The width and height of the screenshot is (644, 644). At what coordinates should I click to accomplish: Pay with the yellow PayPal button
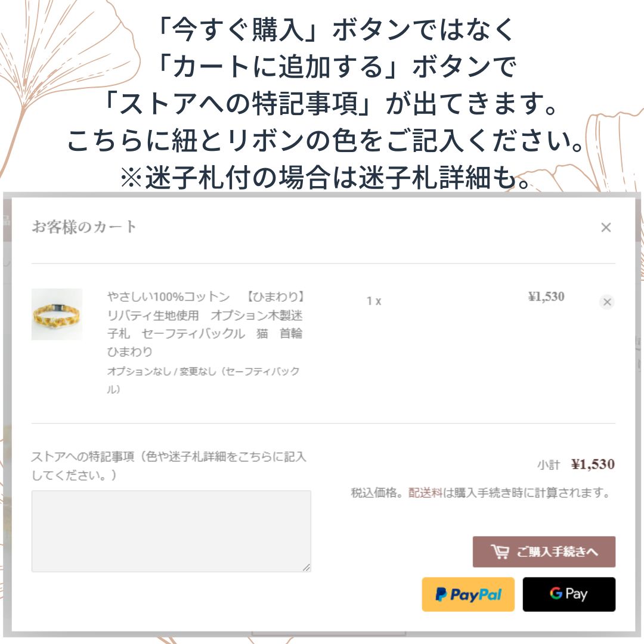(468, 595)
